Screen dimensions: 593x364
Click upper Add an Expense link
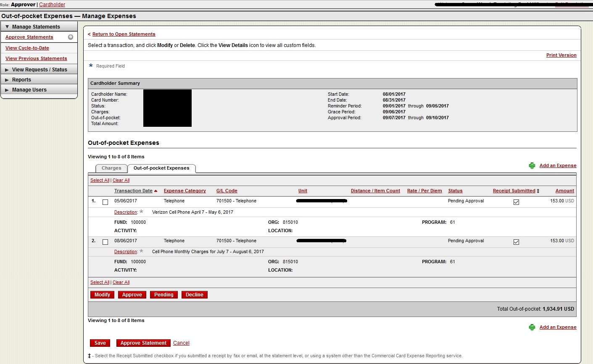558,165
